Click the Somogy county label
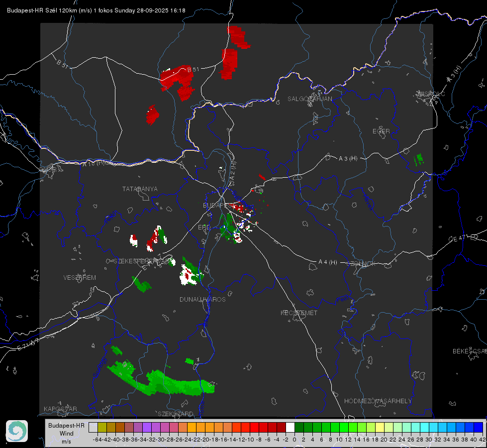The height and width of the screenshot is (448, 487). coord(100,368)
